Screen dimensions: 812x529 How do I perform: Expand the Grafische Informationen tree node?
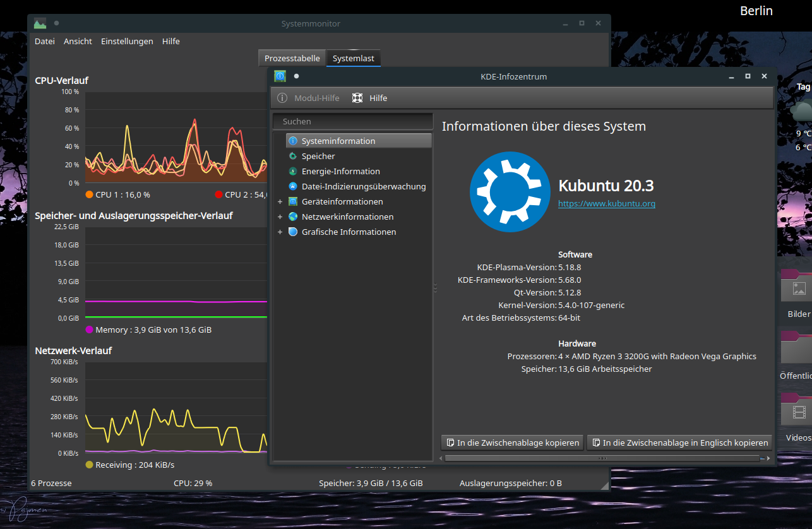(x=280, y=232)
